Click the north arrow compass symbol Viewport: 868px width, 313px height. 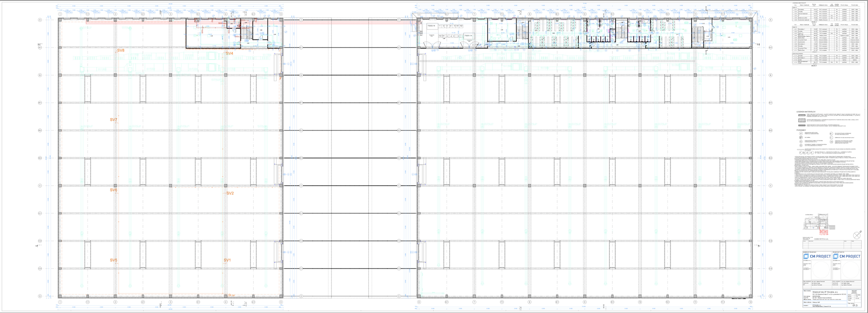point(857,235)
